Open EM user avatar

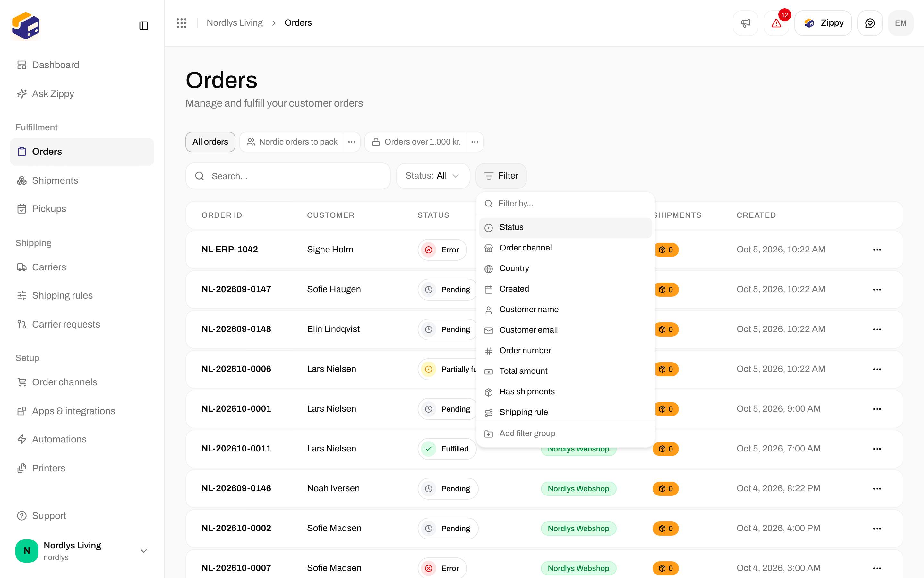click(901, 23)
